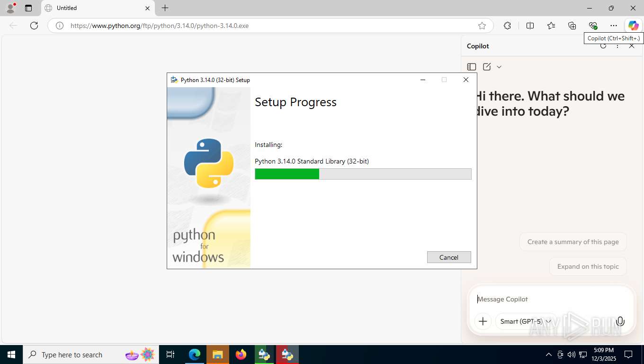Select the Untitled browser tab
The width and height of the screenshot is (644, 364).
point(98,8)
